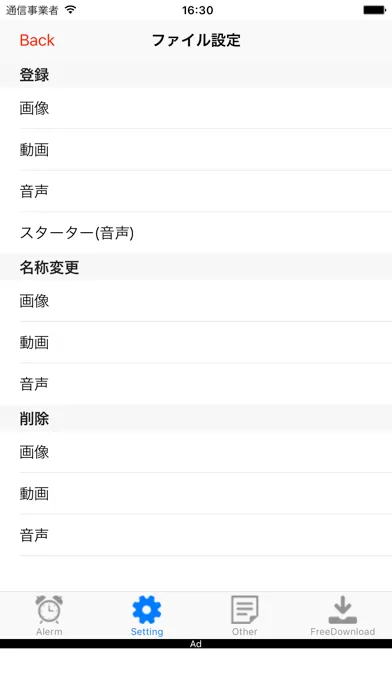Tap the Wi-Fi status icon

tap(70, 9)
